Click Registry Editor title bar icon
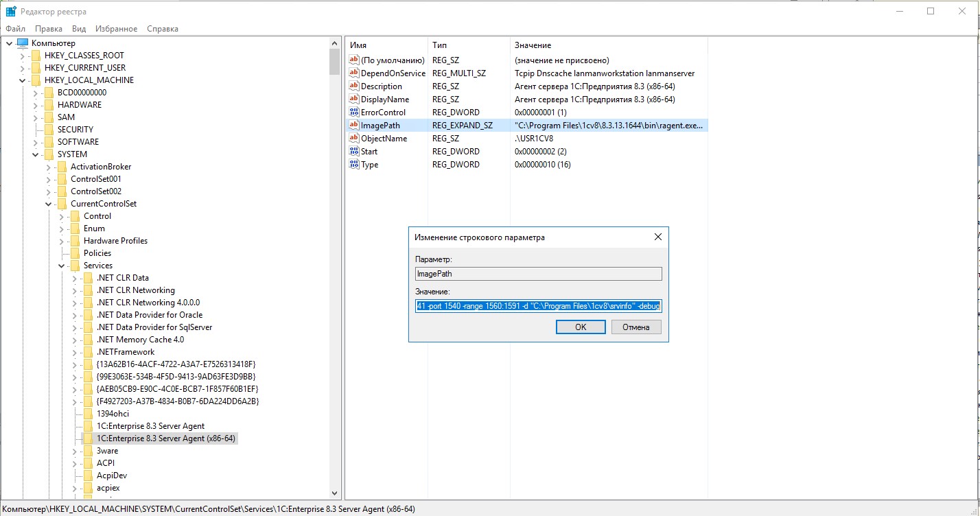This screenshot has width=980, height=516. coord(11,12)
